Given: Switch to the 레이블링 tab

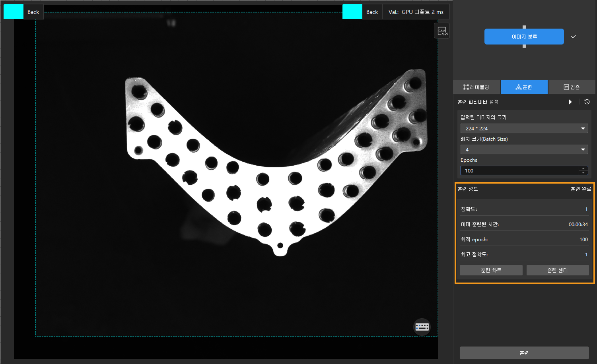Looking at the screenshot, I should click(x=476, y=87).
